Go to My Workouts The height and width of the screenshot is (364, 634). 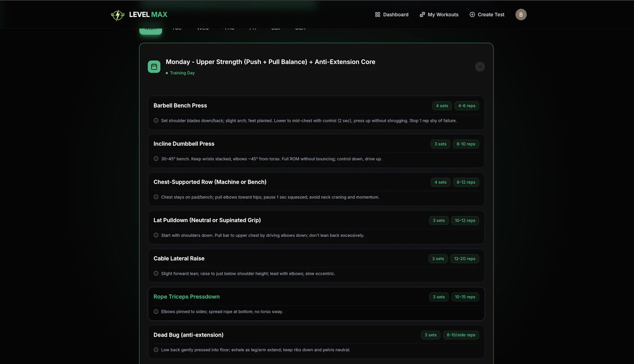pos(439,15)
